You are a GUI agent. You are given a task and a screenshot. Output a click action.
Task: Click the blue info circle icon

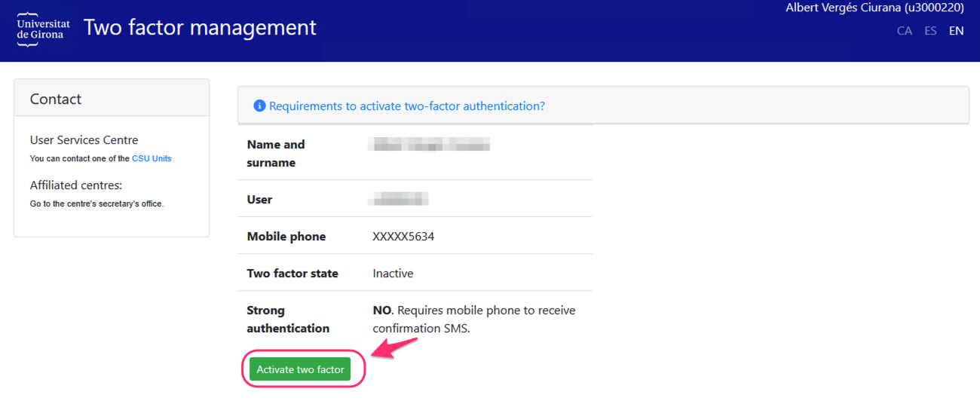click(259, 106)
